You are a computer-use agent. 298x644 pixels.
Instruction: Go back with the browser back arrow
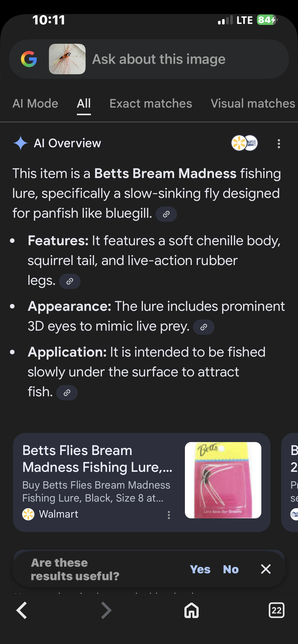tap(22, 610)
